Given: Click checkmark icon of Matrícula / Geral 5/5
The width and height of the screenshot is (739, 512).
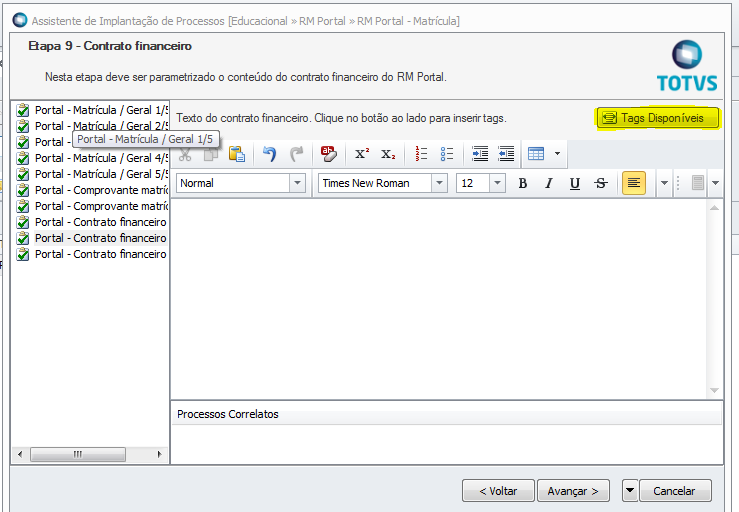Looking at the screenshot, I should click(23, 174).
